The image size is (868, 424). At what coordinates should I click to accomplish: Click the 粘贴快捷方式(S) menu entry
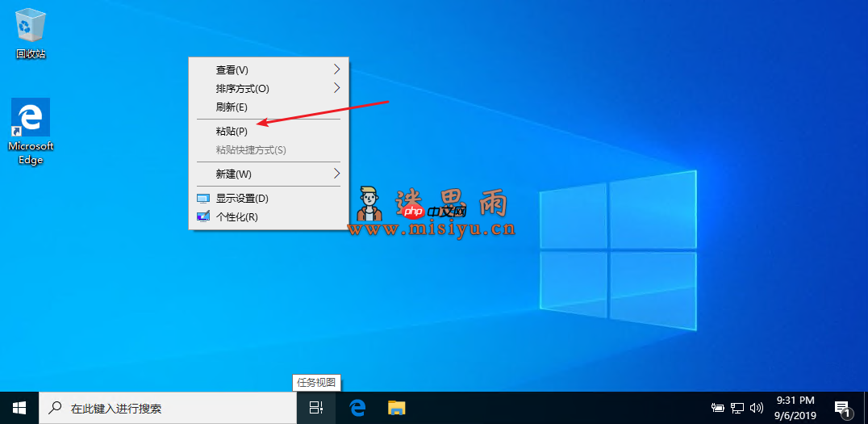point(269,149)
